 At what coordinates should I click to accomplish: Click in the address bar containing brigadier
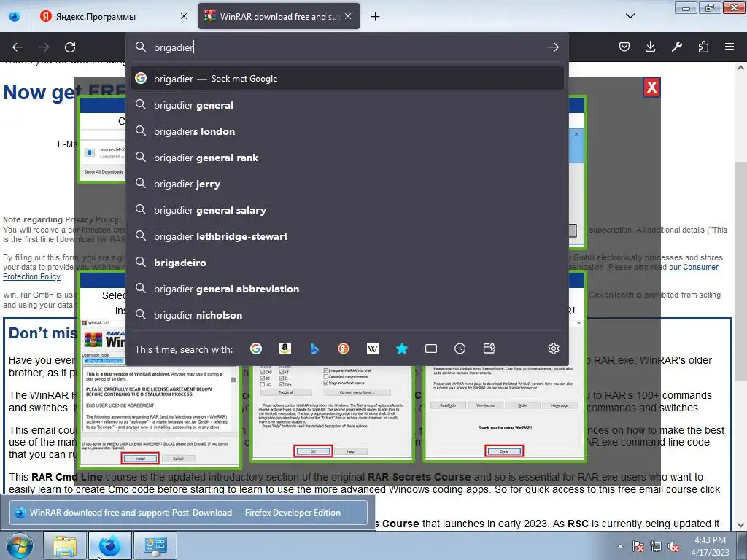(347, 47)
